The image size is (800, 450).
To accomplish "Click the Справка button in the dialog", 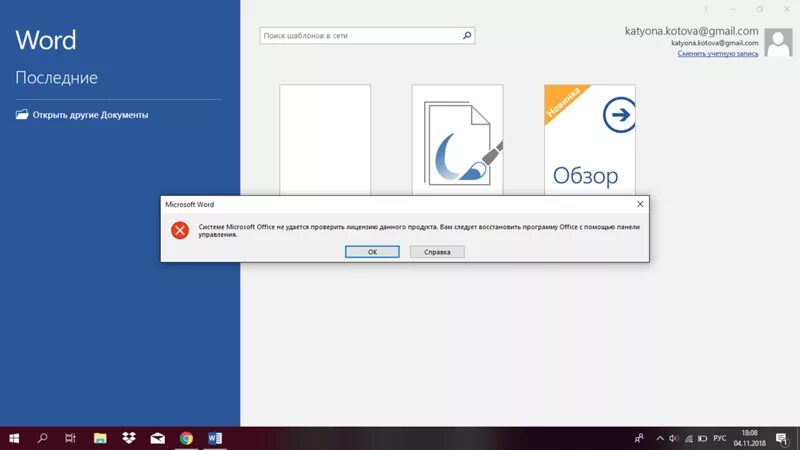I will pyautogui.click(x=437, y=252).
